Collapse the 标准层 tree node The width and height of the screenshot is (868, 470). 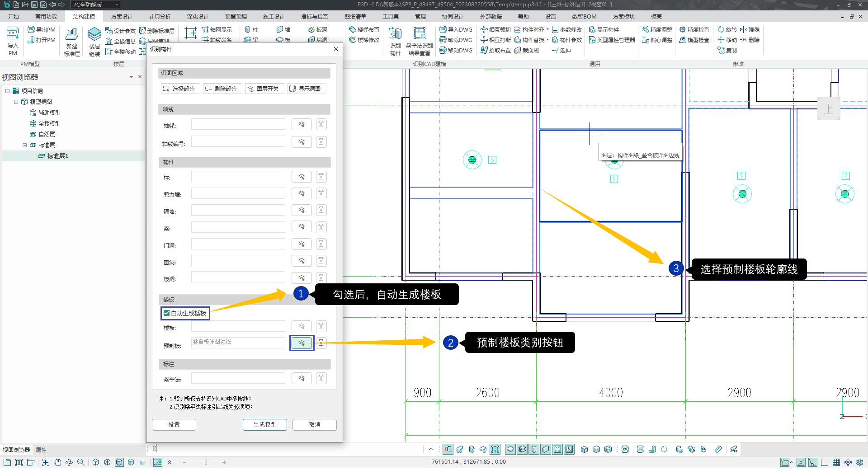coord(25,146)
